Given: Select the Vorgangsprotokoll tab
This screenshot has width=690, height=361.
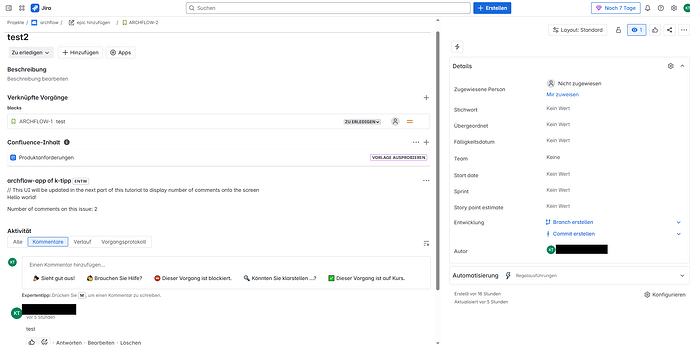Looking at the screenshot, I should 123,242.
